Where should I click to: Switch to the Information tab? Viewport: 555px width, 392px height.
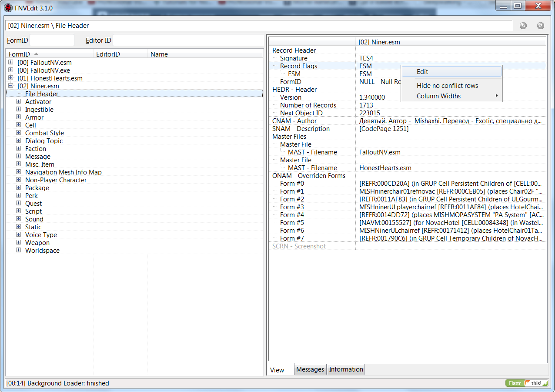[x=346, y=369]
